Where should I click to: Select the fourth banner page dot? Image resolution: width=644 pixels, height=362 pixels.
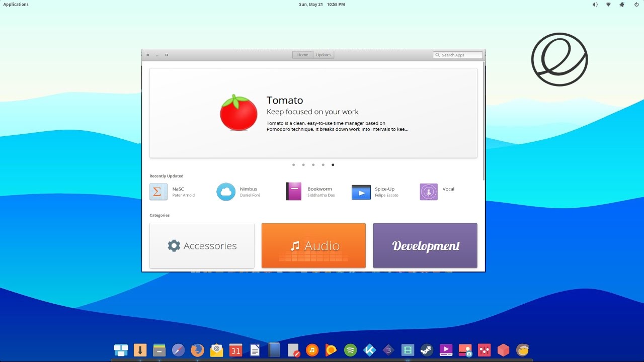323,164
